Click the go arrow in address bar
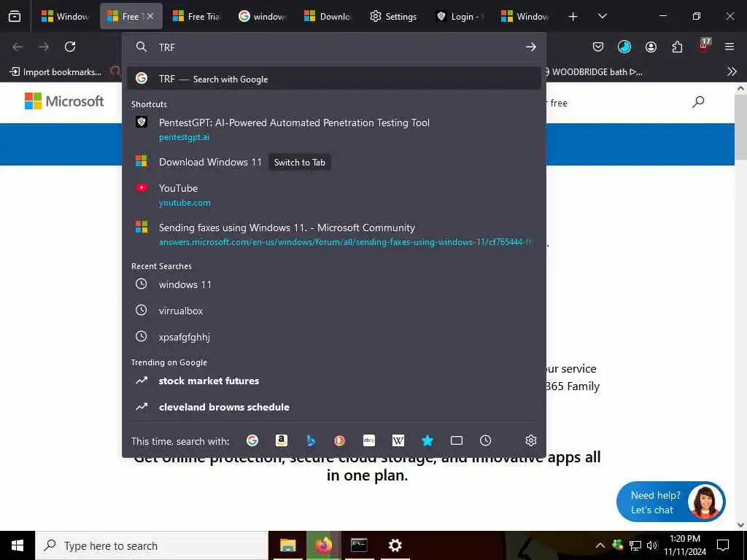 pos(531,47)
